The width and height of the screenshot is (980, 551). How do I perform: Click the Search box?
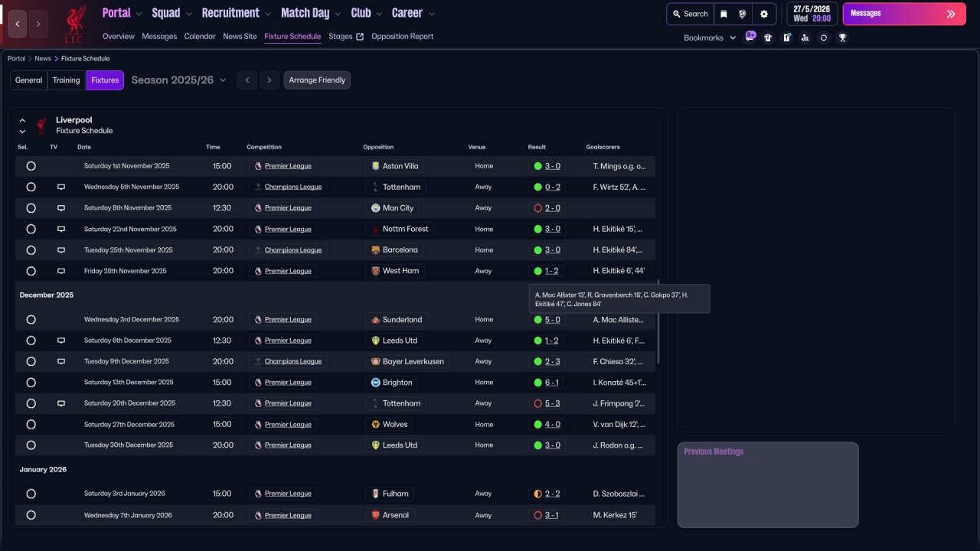691,14
